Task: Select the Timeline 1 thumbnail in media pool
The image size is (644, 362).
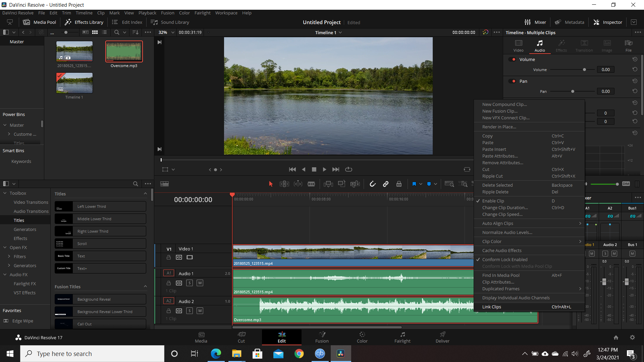Action: (x=74, y=83)
